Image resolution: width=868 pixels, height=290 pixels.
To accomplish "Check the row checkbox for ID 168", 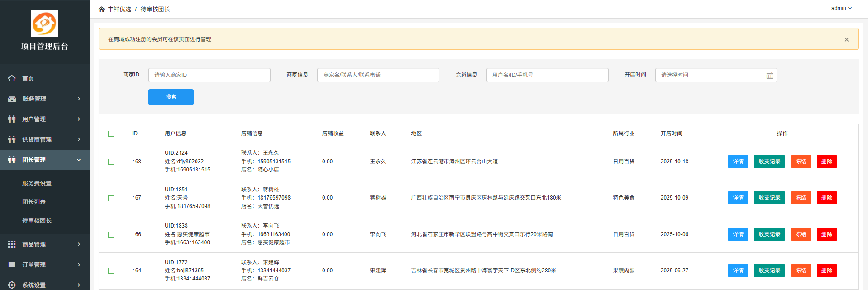I will [x=111, y=162].
